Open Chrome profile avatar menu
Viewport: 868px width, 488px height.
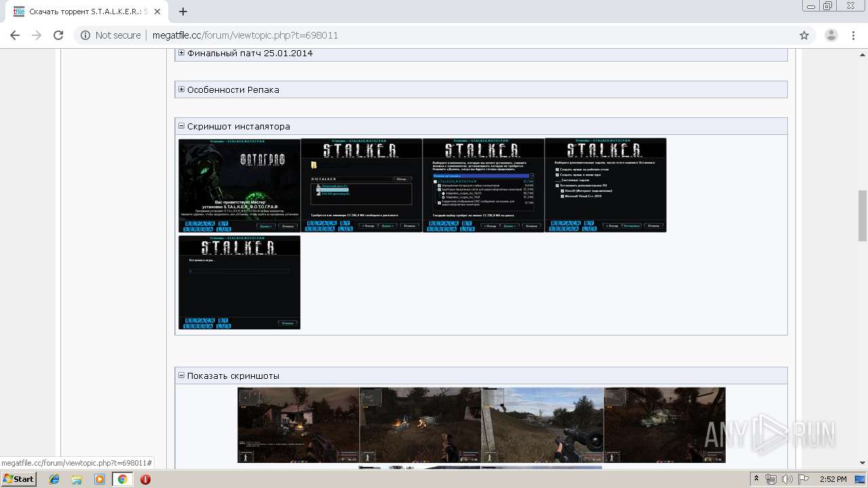tap(831, 35)
